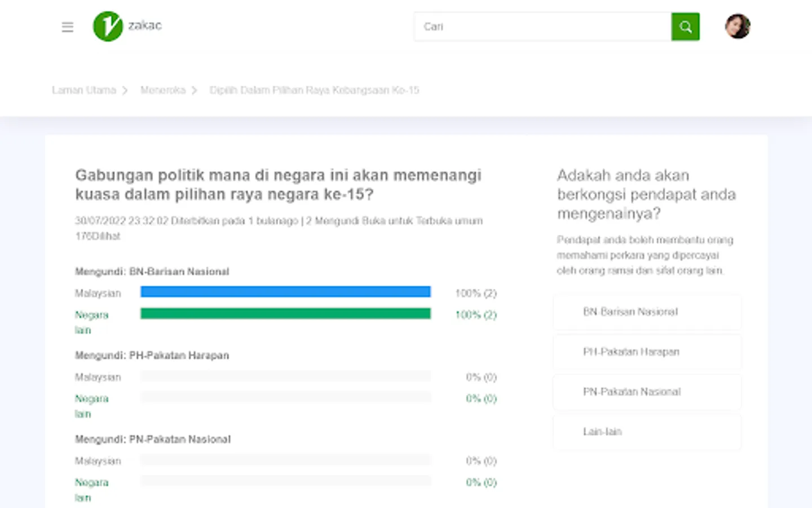Click the green search magnifier button
The height and width of the screenshot is (508, 812).
pos(685,27)
